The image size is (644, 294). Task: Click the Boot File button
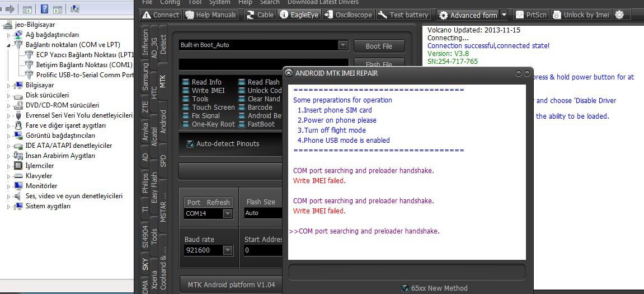pyautogui.click(x=379, y=46)
